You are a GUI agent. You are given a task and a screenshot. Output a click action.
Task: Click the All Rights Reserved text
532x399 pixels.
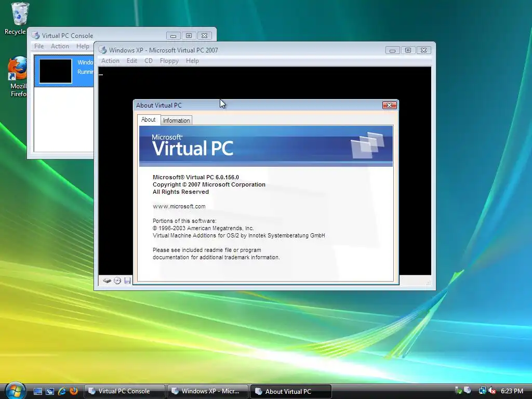pos(180,192)
